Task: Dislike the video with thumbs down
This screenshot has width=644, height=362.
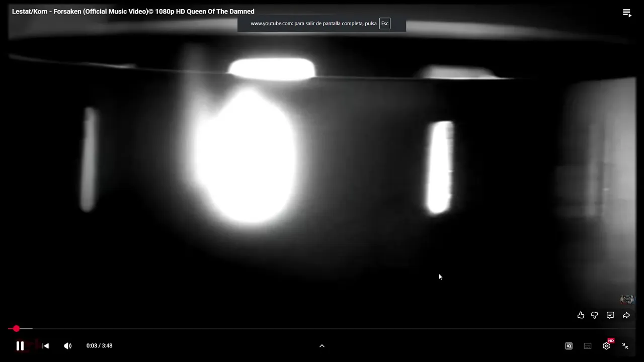Action: click(x=595, y=315)
